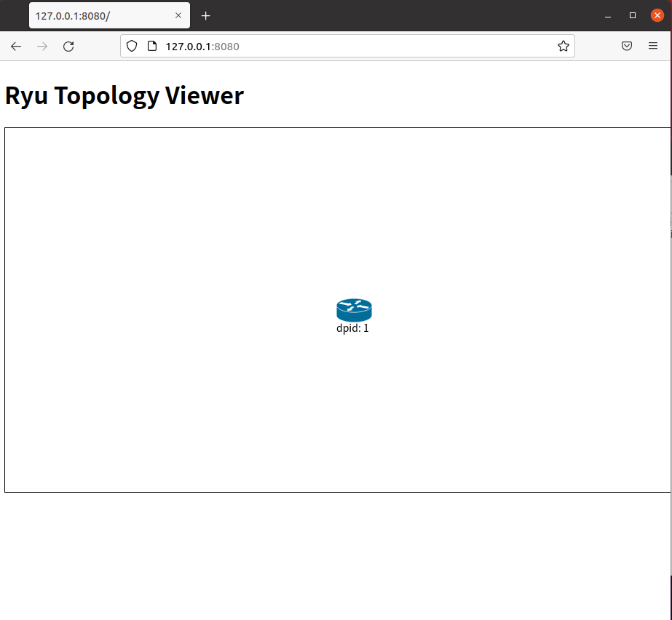
Task: Minimize the browser window
Action: [607, 16]
